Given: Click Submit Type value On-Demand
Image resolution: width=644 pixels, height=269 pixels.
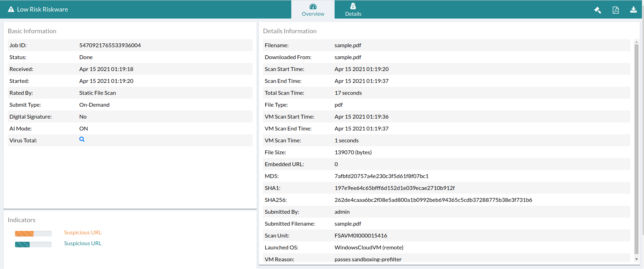Looking at the screenshot, I should click(x=94, y=105).
